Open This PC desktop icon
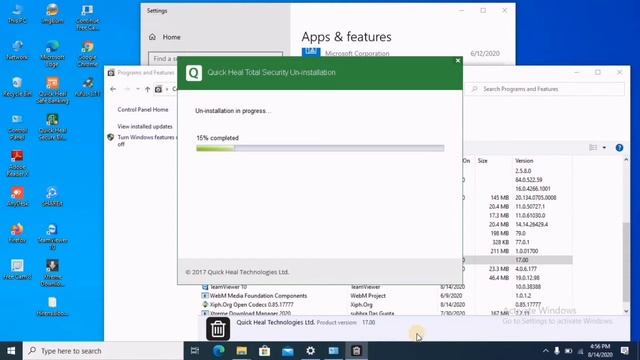The width and height of the screenshot is (640, 360). click(x=17, y=13)
